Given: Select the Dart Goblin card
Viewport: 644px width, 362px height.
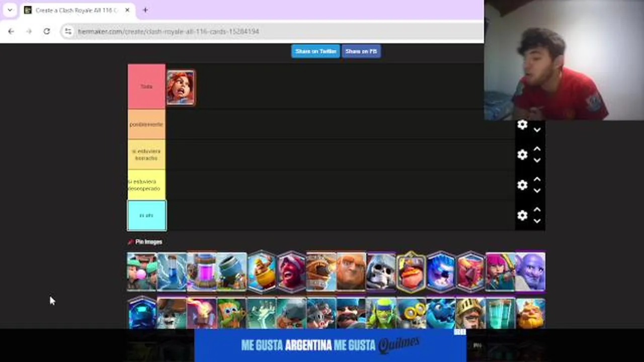Looking at the screenshot, I should (x=232, y=313).
